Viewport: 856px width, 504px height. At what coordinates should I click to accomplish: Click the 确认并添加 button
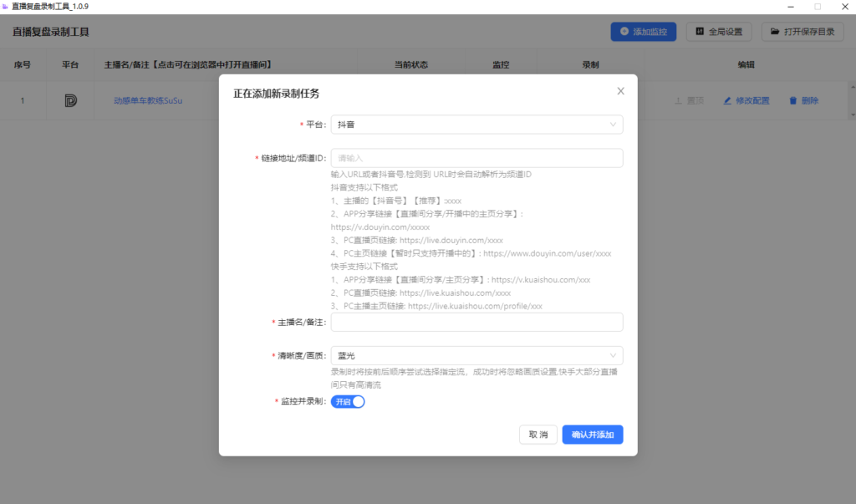point(592,435)
